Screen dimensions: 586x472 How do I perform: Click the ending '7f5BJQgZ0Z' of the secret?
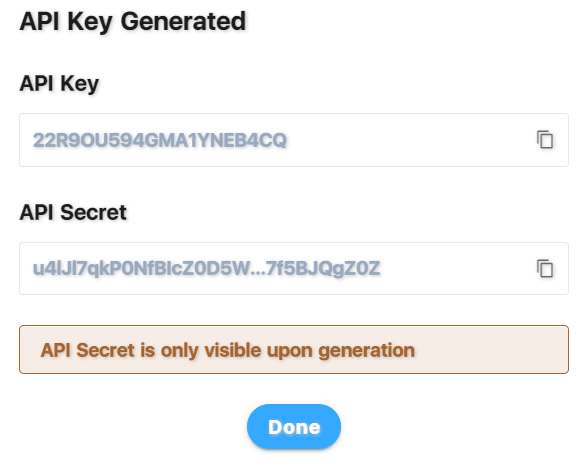323,269
